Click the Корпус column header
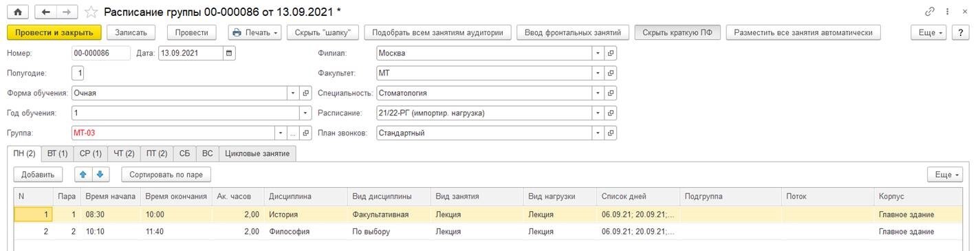This screenshot has height=251, width=980. click(918, 196)
